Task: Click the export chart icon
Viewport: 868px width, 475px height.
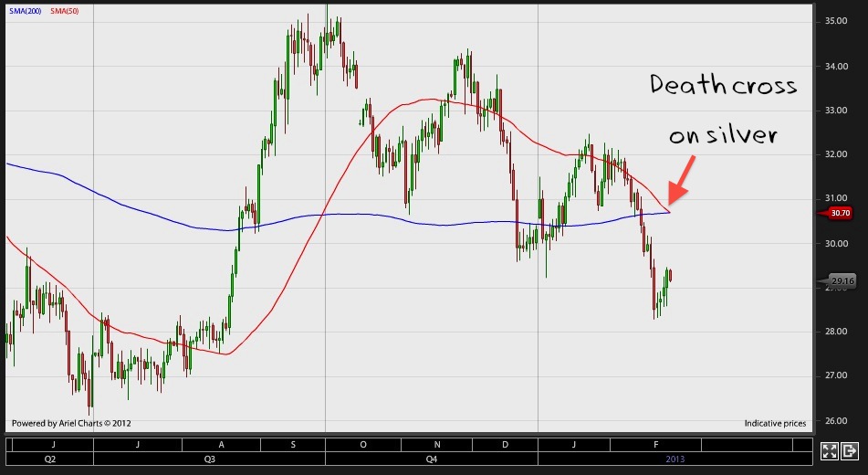Action: coord(849,450)
